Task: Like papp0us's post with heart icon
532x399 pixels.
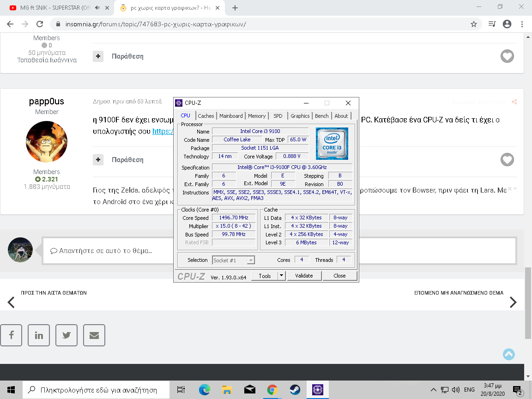Action: [x=507, y=160]
